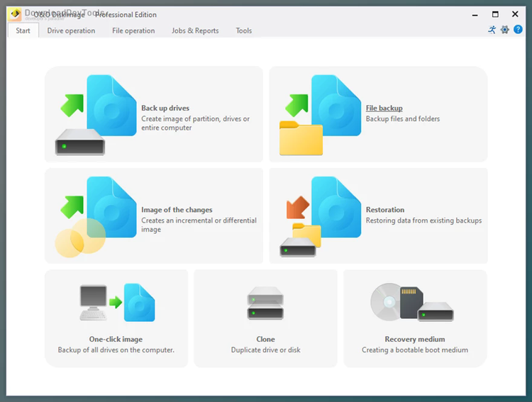This screenshot has height=402, width=532.
Task: Click the Back up drives title
Action: tap(165, 108)
